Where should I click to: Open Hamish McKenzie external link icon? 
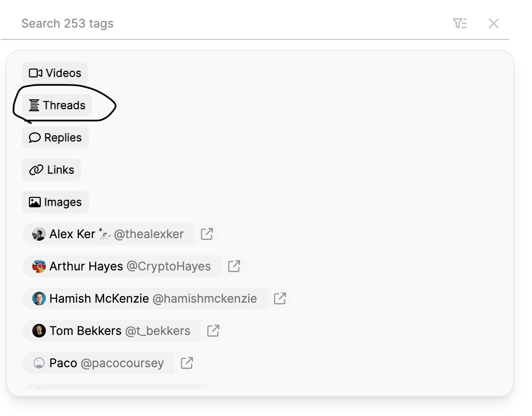click(280, 298)
